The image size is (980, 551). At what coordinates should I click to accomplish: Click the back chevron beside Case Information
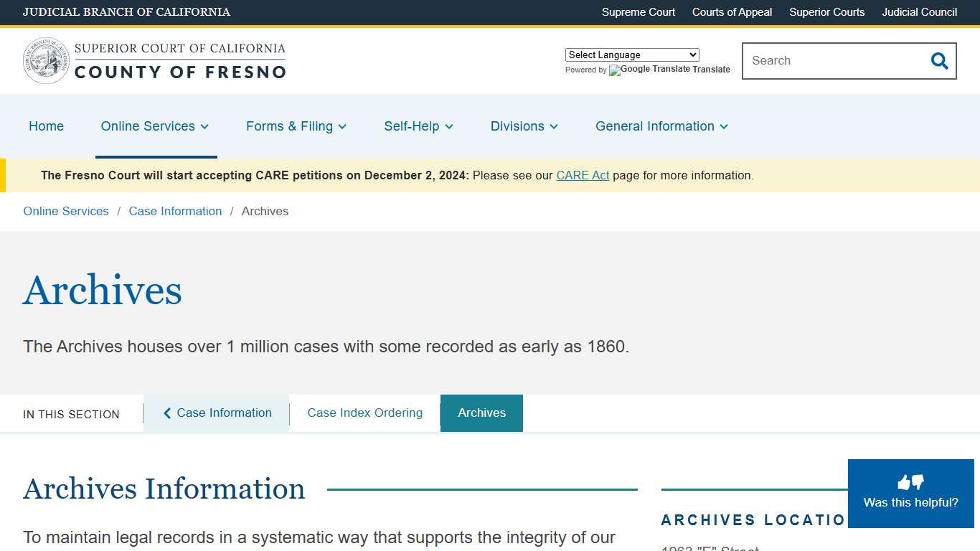(167, 413)
